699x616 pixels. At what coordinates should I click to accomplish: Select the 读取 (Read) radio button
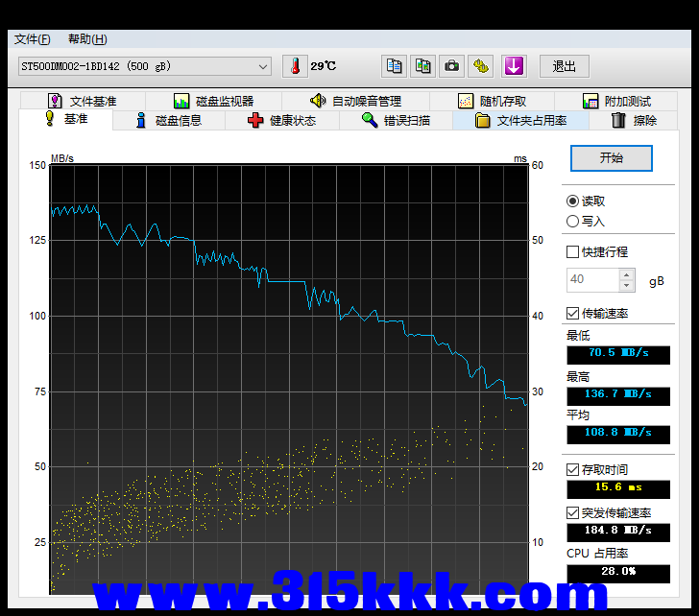[x=573, y=201]
